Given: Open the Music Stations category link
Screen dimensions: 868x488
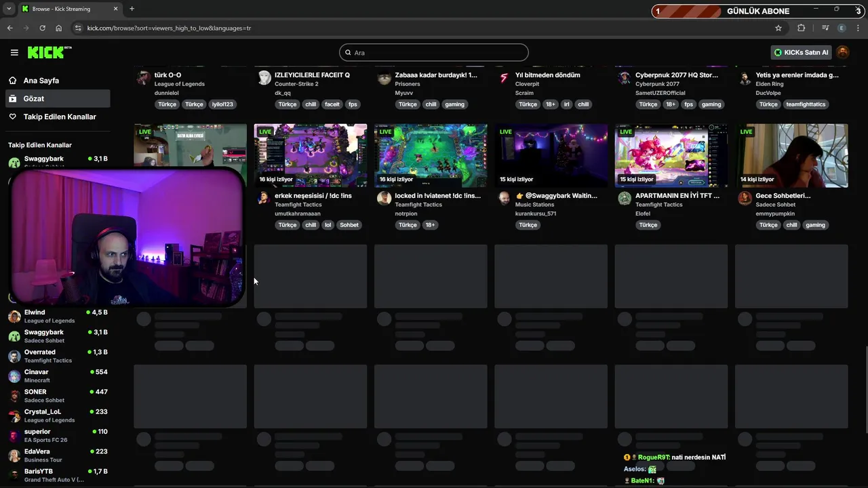Looking at the screenshot, I should click(x=534, y=205).
